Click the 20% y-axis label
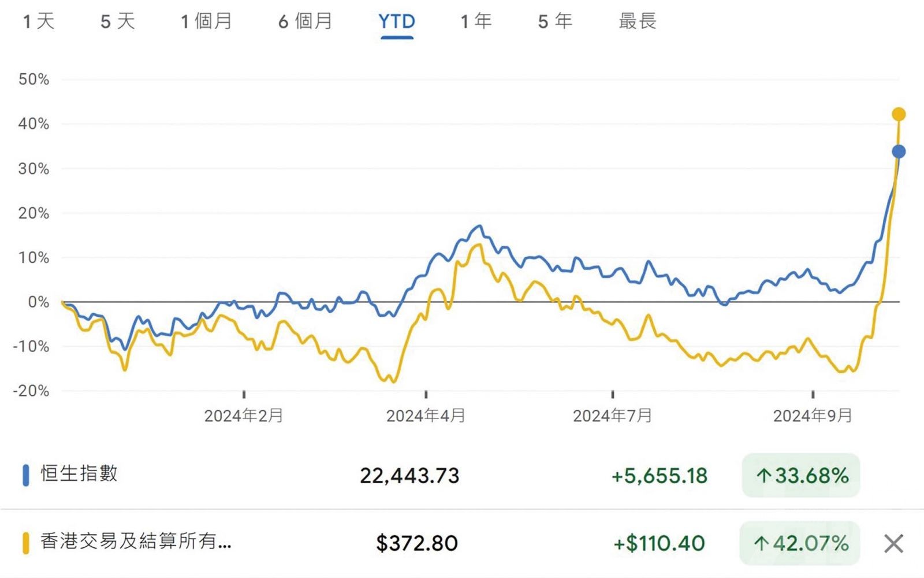Viewport: 924px width, 578px height. click(33, 213)
